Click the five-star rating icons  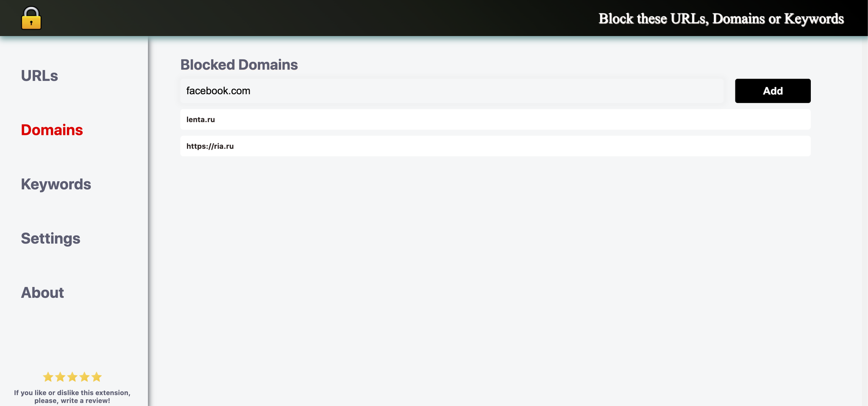click(x=72, y=377)
